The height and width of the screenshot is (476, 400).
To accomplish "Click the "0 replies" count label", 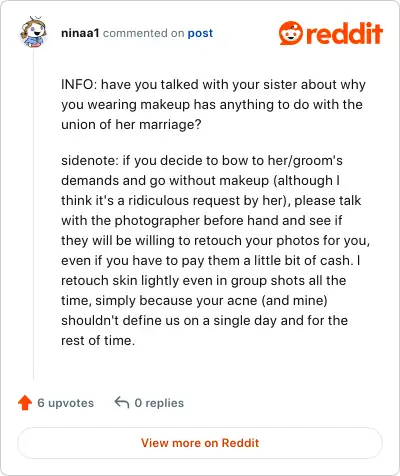I will pos(159,403).
